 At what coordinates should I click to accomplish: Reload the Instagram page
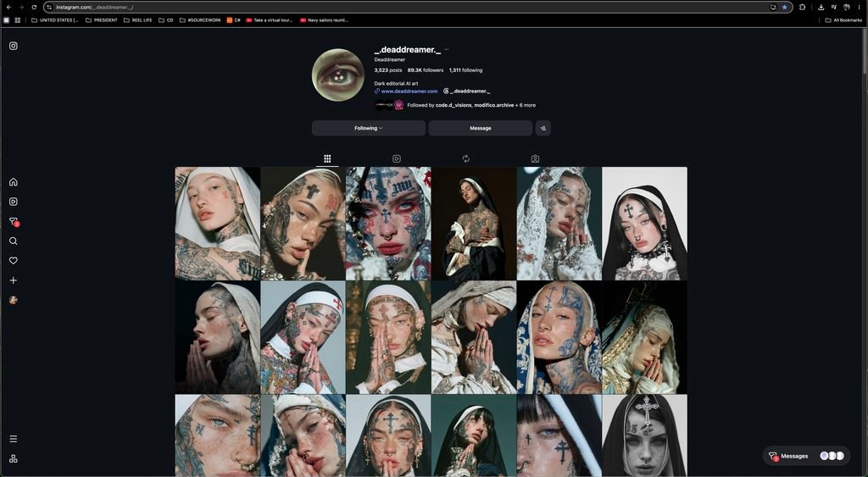coord(34,7)
